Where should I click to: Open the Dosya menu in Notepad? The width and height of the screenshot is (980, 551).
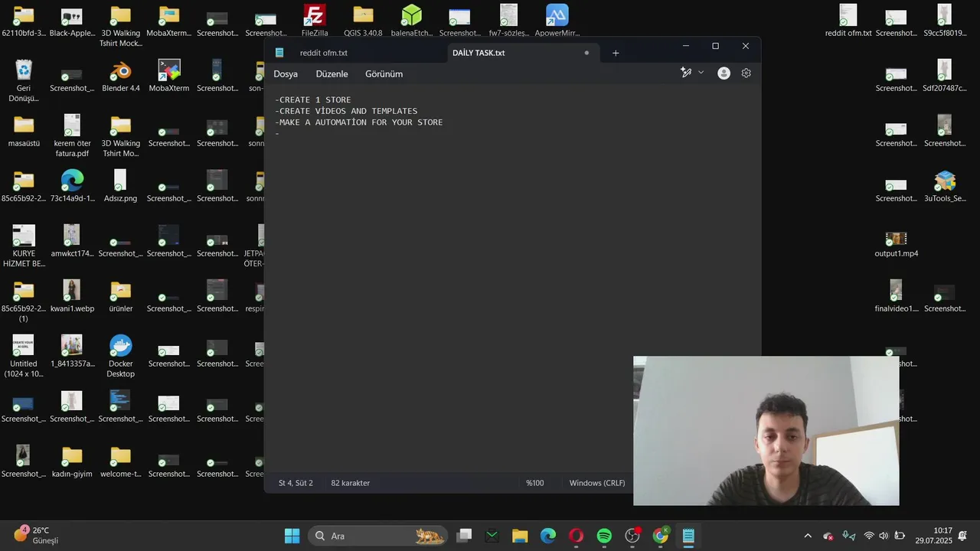[x=286, y=74]
